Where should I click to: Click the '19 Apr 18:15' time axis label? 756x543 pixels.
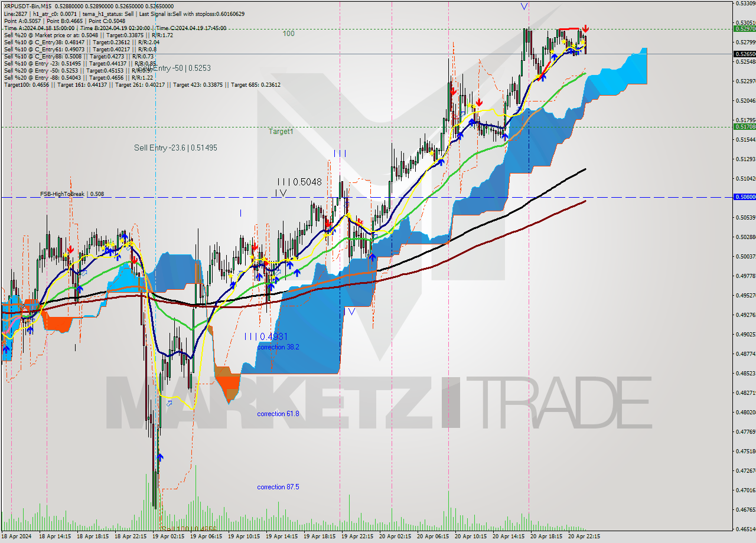[320, 537]
